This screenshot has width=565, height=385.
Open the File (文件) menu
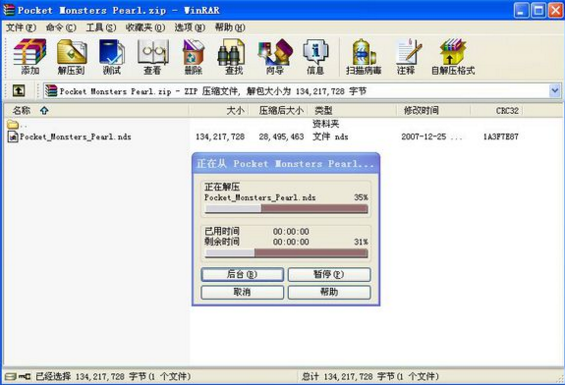click(21, 27)
